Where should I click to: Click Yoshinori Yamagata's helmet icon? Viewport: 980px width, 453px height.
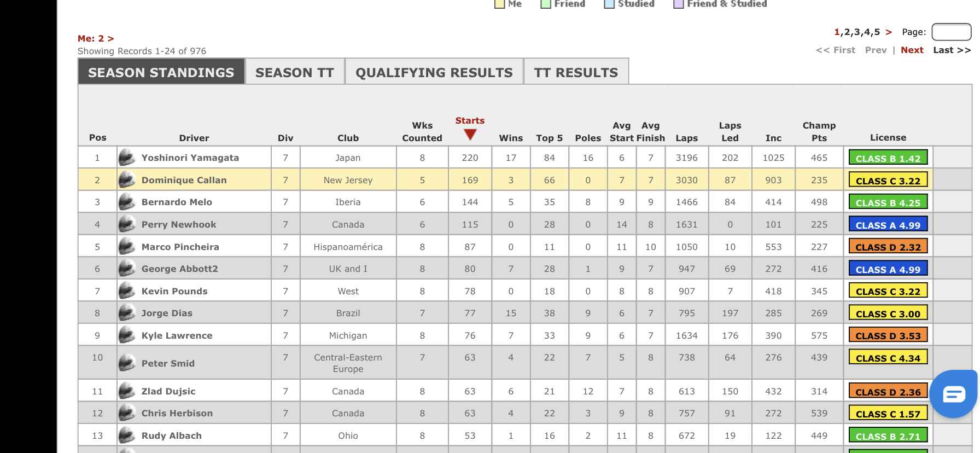126,158
